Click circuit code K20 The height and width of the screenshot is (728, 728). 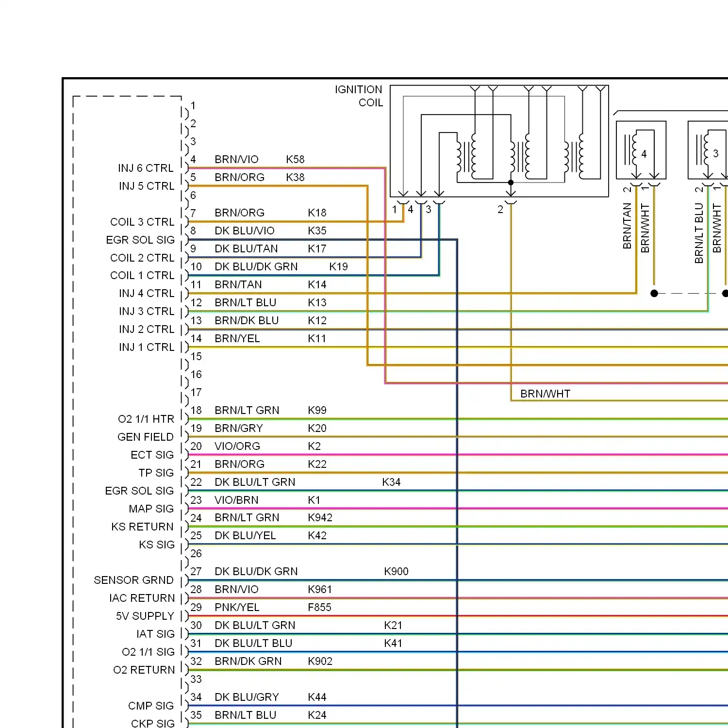(x=317, y=428)
